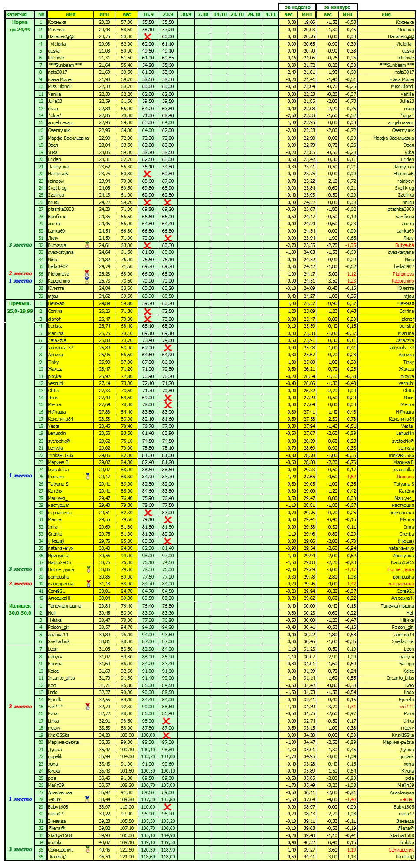Click the bronze medal icon beside После_душа
This screenshot has width=420, height=868.
click(x=89, y=569)
